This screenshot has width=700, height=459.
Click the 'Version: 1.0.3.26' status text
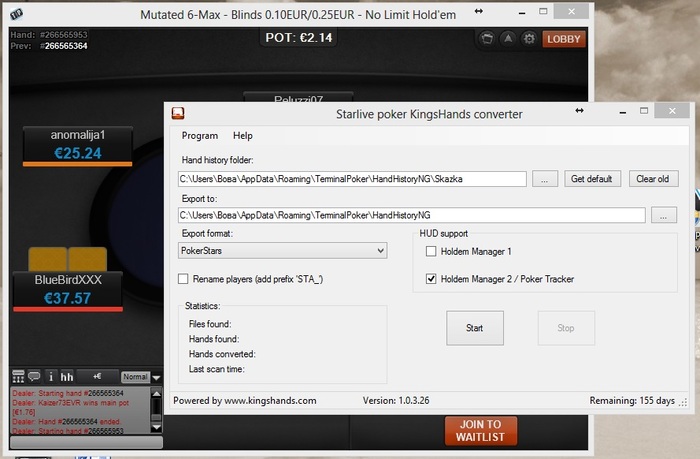coord(396,401)
